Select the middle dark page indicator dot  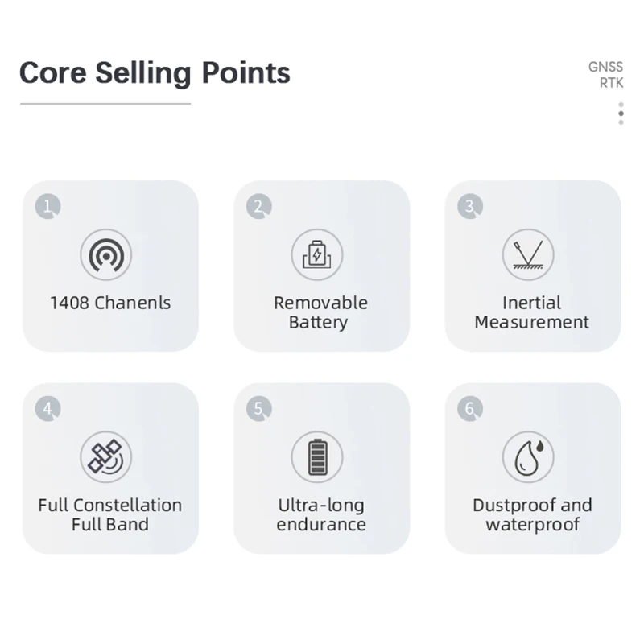[621, 114]
